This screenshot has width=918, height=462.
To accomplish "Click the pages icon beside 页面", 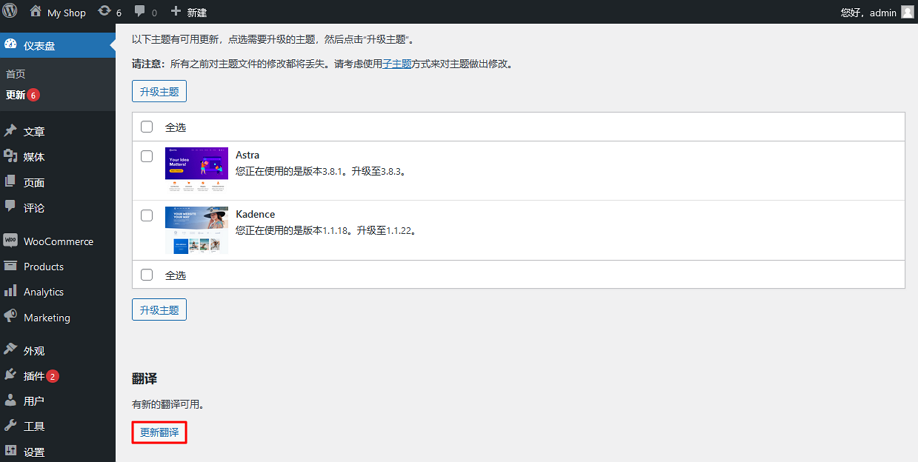I will (10, 182).
